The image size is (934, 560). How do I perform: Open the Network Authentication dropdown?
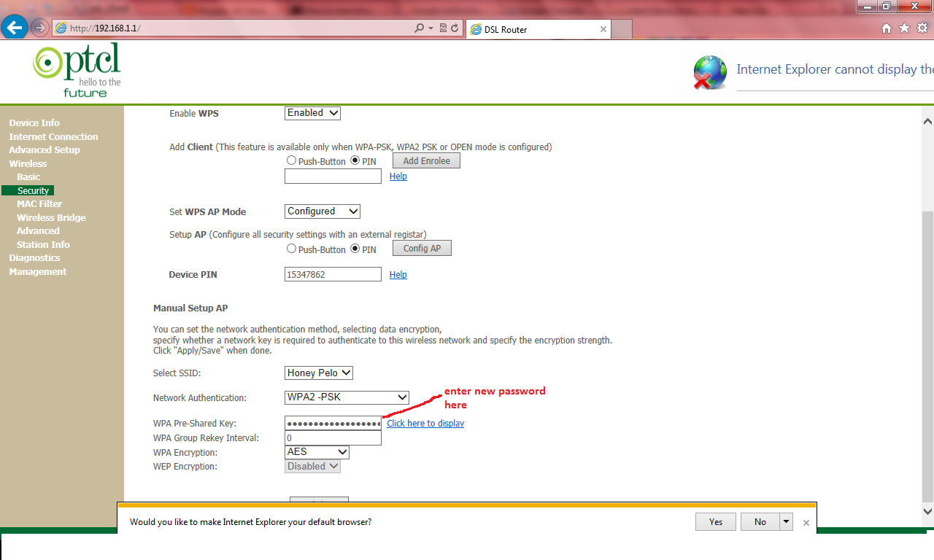[x=347, y=397]
